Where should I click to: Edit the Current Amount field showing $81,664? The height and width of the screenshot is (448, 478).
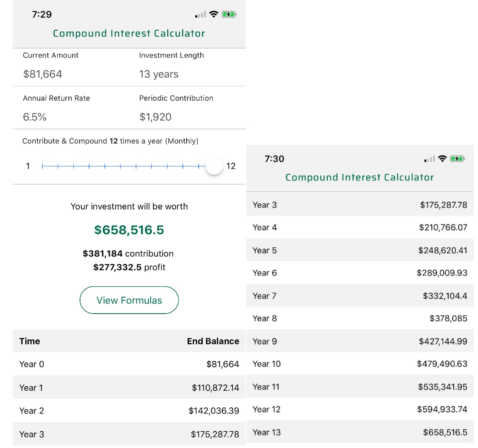click(x=43, y=74)
